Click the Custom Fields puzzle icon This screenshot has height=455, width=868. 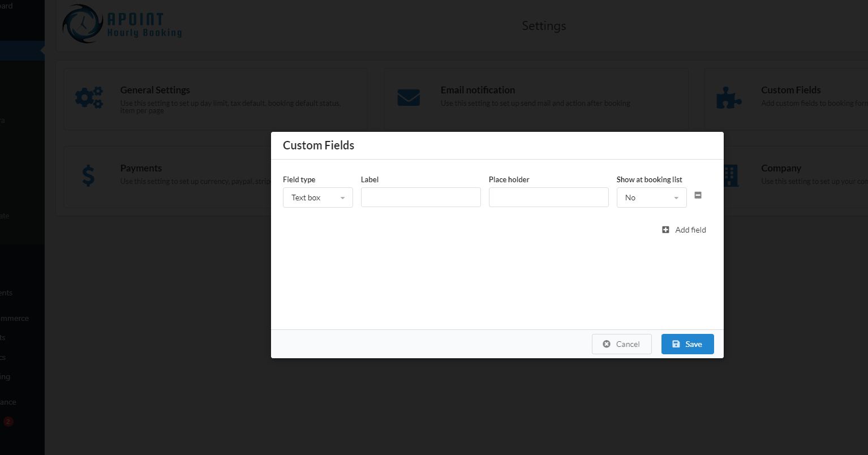tap(729, 98)
